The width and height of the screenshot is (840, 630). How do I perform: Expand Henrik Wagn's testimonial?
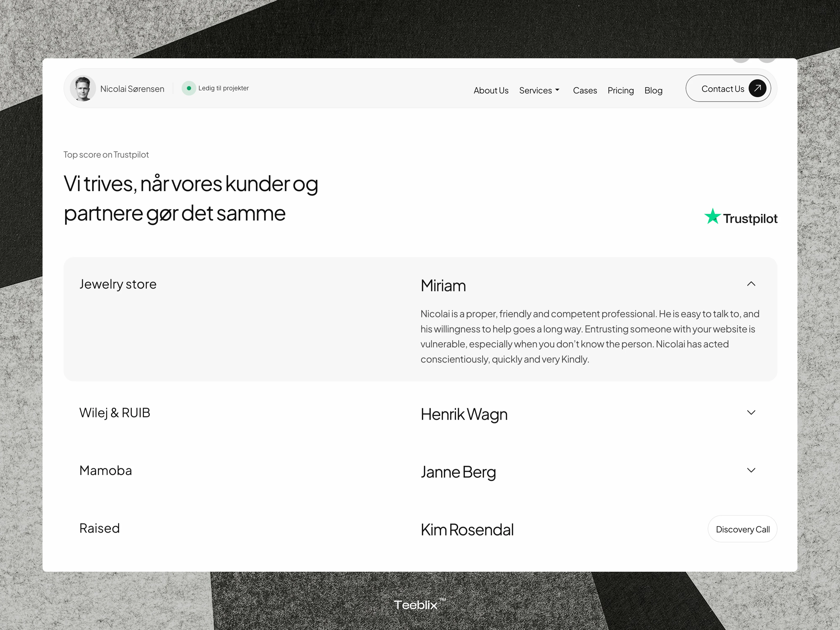751,412
